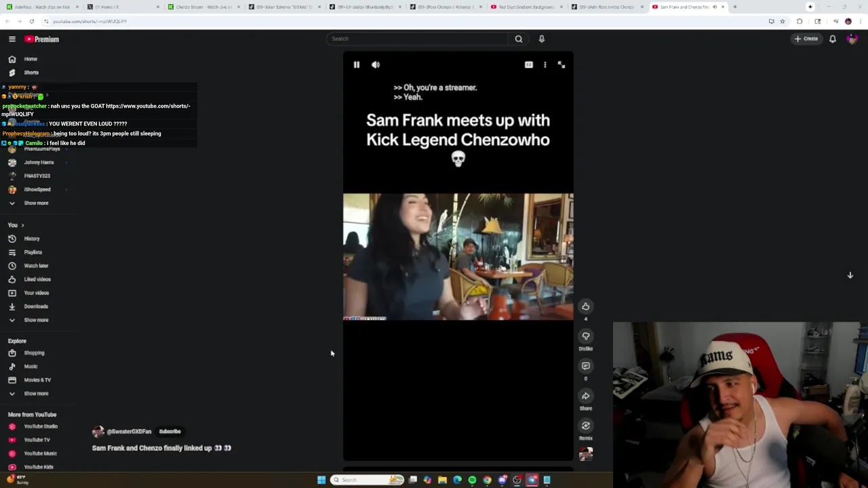Viewport: 868px width, 488px height.
Task: Open the Short's three-dot more options
Action: [545, 64]
